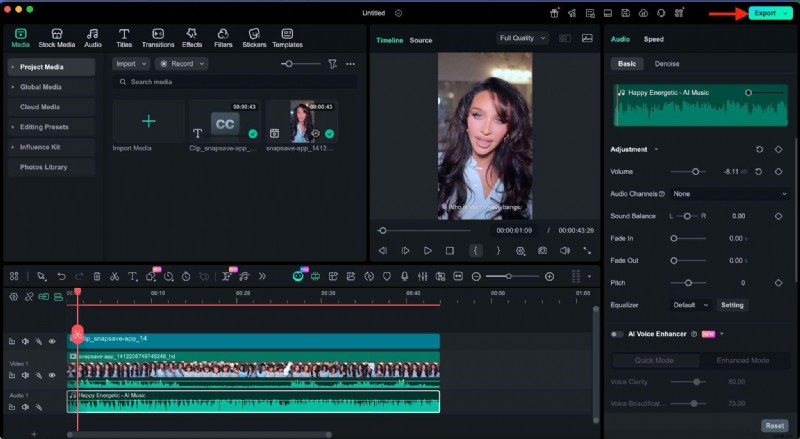
Task: Hide the subtitle track eye icon
Action: 52,342
